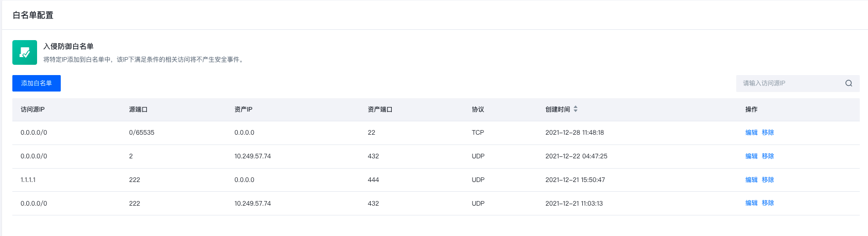Image resolution: width=868 pixels, height=236 pixels.
Task: Click the 协议 column header
Action: (x=478, y=110)
